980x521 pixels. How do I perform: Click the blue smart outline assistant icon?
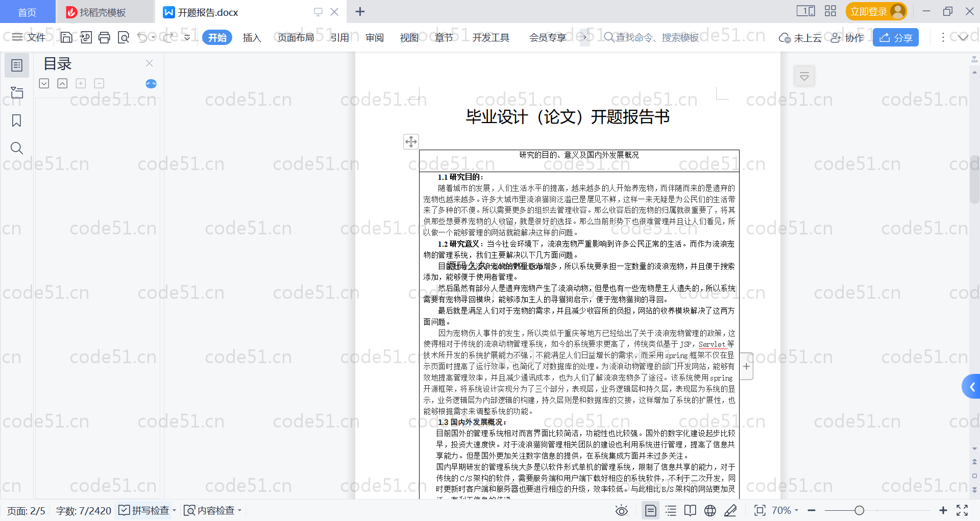click(151, 84)
